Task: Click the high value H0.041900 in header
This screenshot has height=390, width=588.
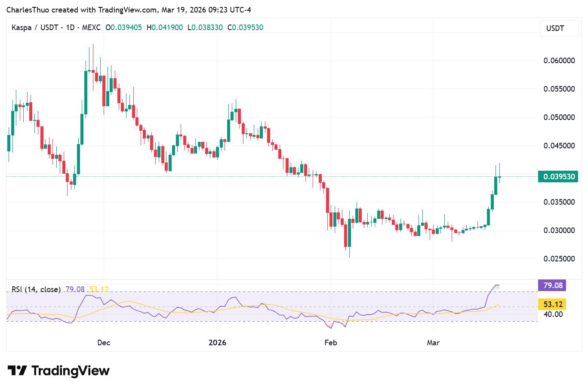Action: click(x=165, y=28)
